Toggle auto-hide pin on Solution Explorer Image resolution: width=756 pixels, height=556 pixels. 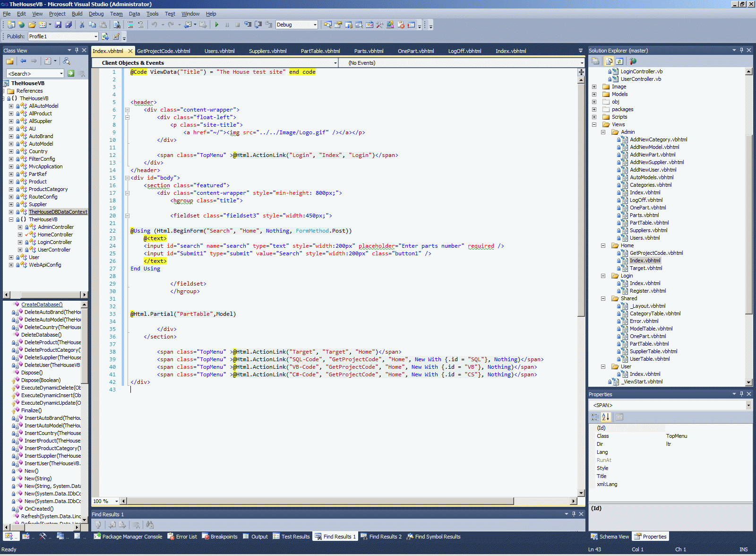(741, 50)
